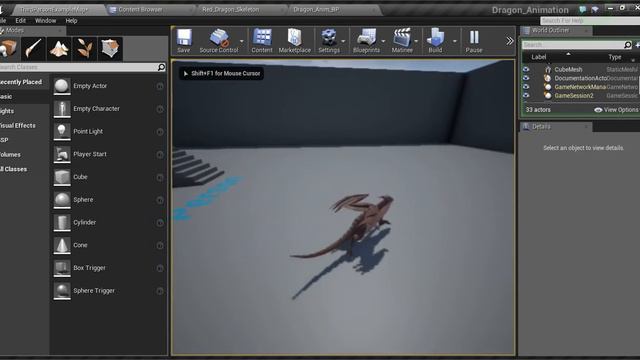
Task: Open Source Control dropdown arrow
Action: pos(242,41)
